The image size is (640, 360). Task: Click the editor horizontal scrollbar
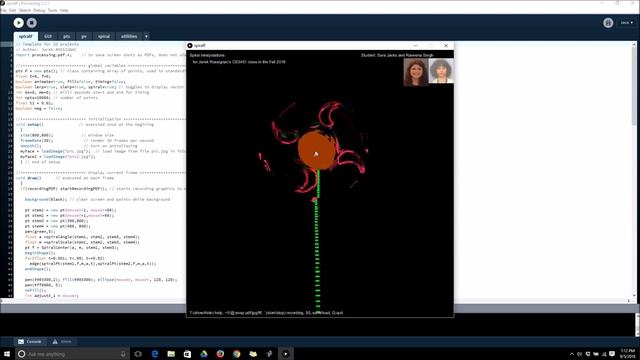pos(314,301)
